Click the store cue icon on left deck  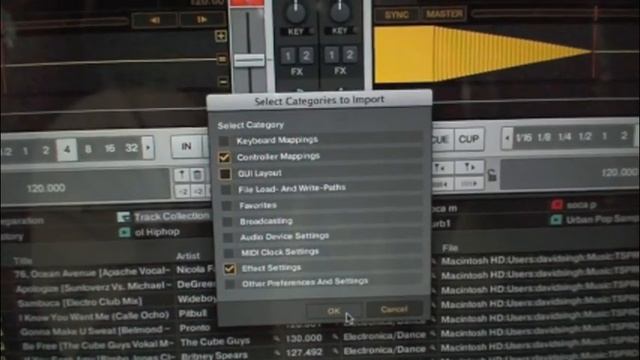pyautogui.click(x=182, y=176)
